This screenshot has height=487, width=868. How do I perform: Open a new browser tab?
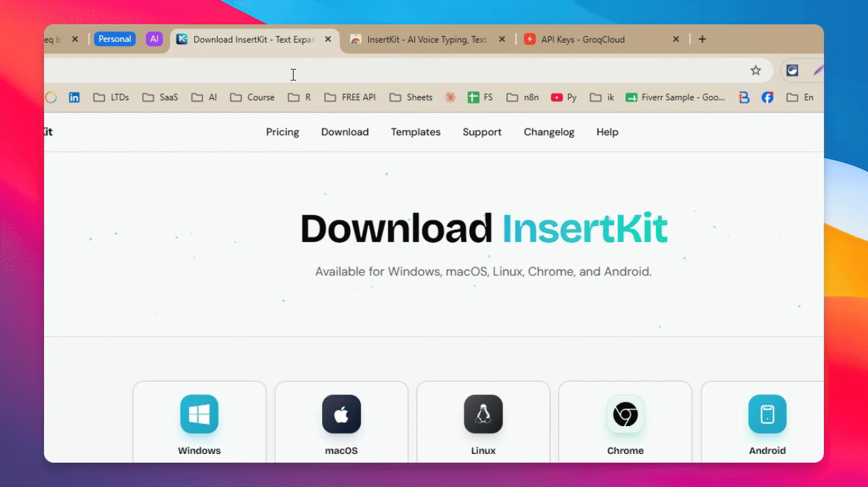[x=702, y=39]
